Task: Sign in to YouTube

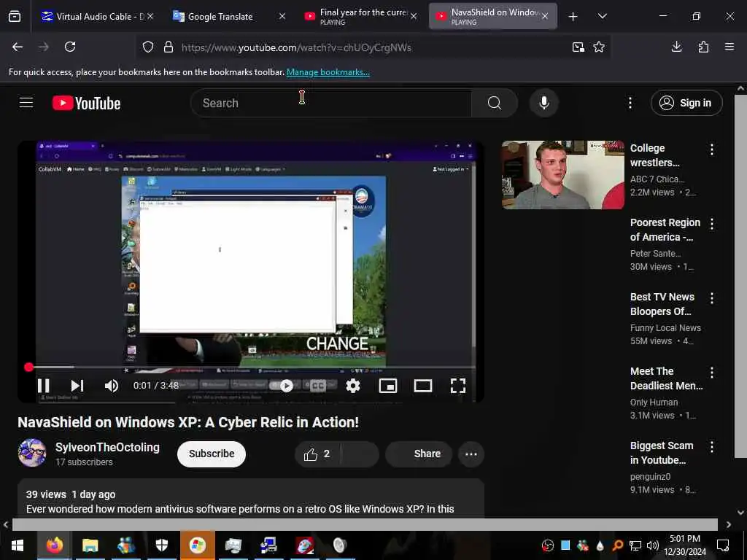Action: pyautogui.click(x=686, y=103)
